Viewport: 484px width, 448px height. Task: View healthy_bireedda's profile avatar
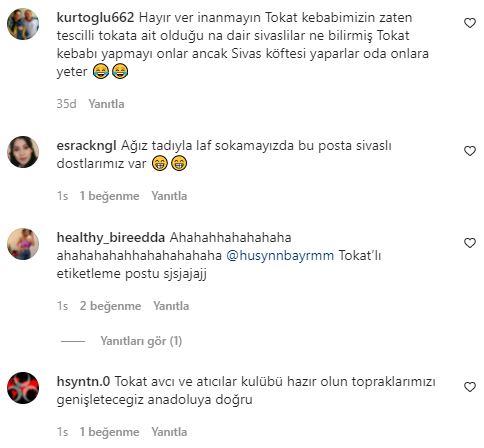point(23,244)
